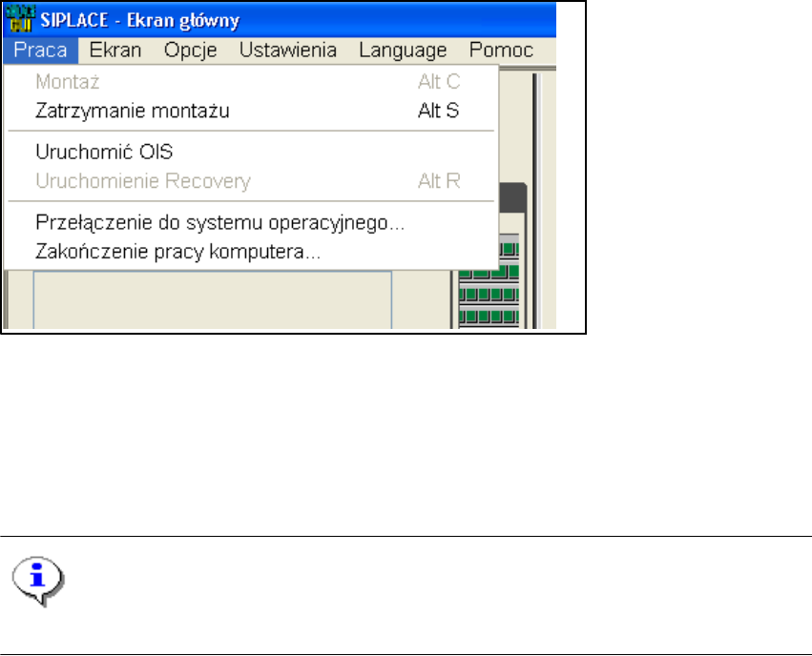Open the Praca menu
The image size is (812, 656).
pos(40,51)
